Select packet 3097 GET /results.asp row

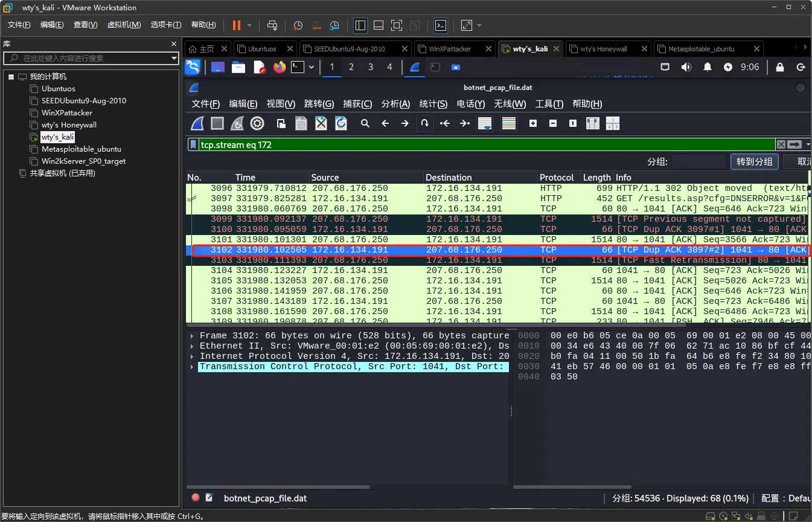click(498, 198)
